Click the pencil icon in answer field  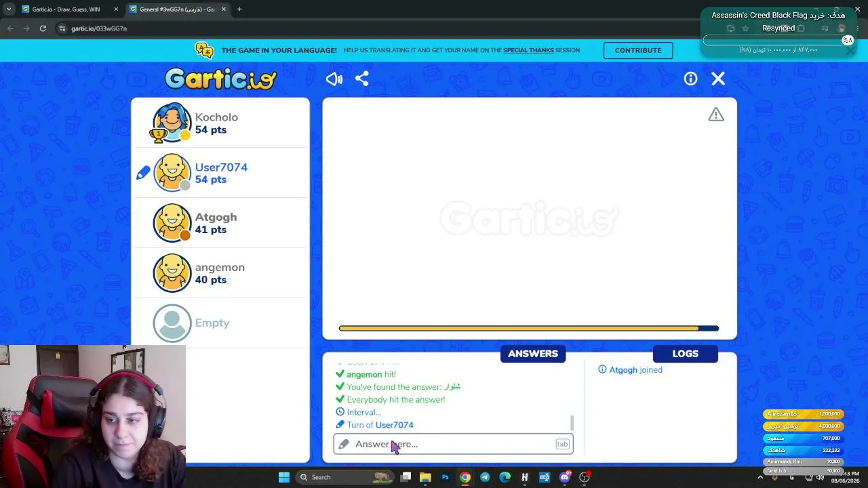point(344,444)
